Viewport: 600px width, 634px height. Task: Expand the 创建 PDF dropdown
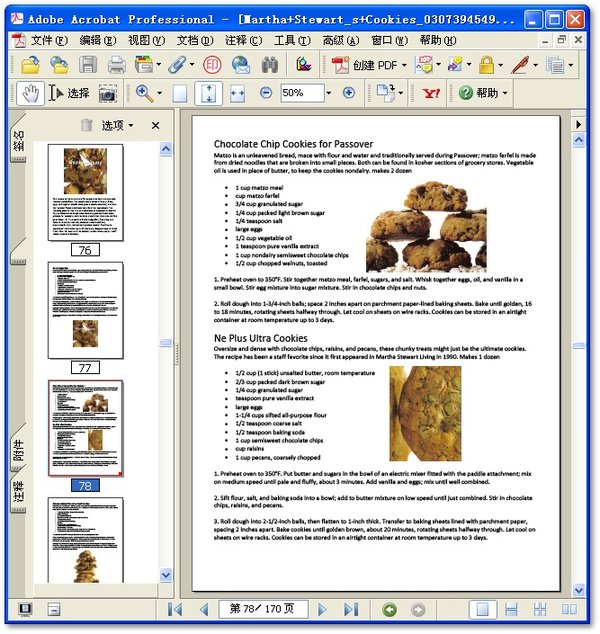coord(404,65)
